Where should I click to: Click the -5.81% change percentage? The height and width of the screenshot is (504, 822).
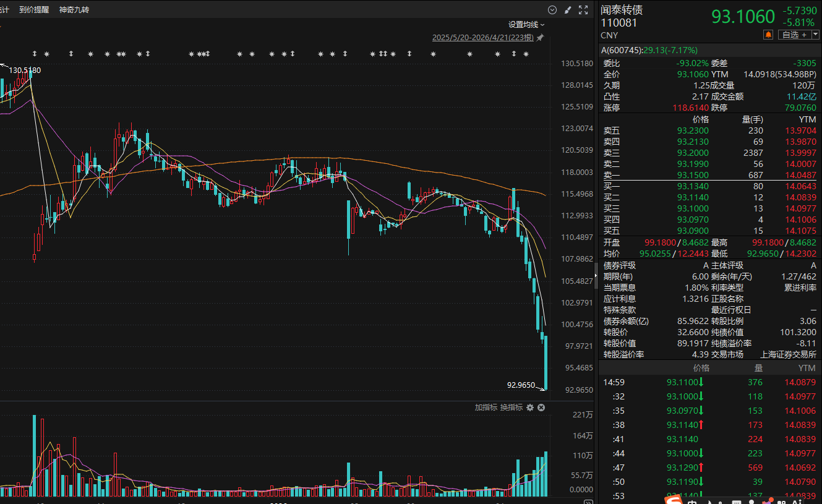[x=798, y=23]
